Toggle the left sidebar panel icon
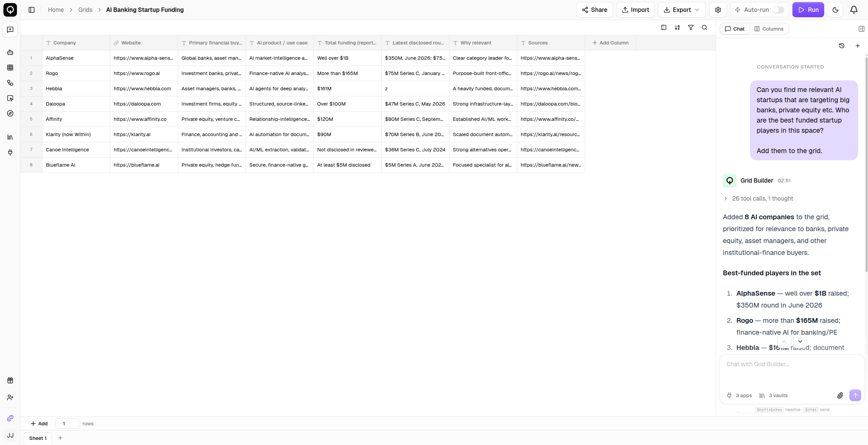This screenshot has height=445, width=868. 32,10
